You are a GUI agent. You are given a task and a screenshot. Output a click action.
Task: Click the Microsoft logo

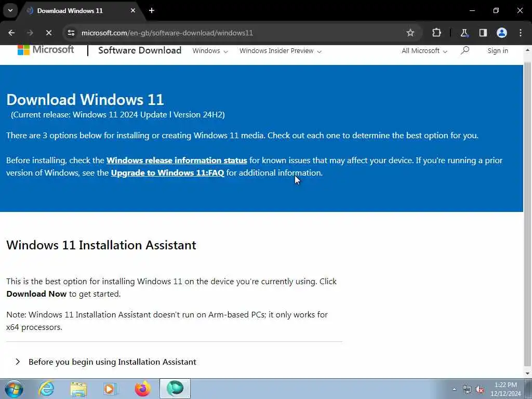coord(46,50)
